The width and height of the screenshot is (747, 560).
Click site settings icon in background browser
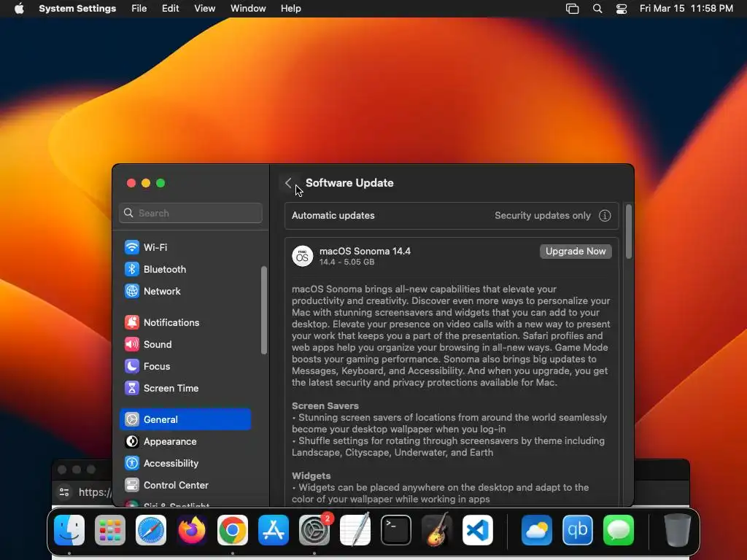point(64,492)
